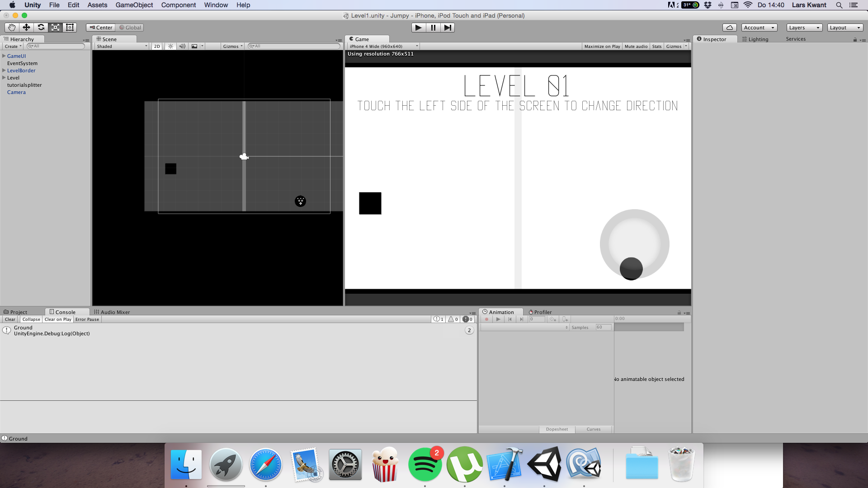Open Unity cloud services button
This screenshot has width=868, height=488.
point(730,28)
